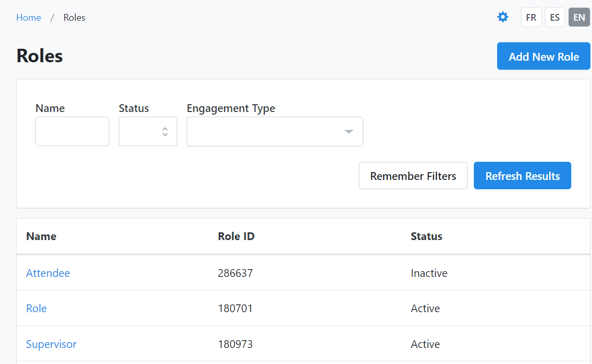The height and width of the screenshot is (364, 592).
Task: Open the Status stepper control
Action: (165, 131)
